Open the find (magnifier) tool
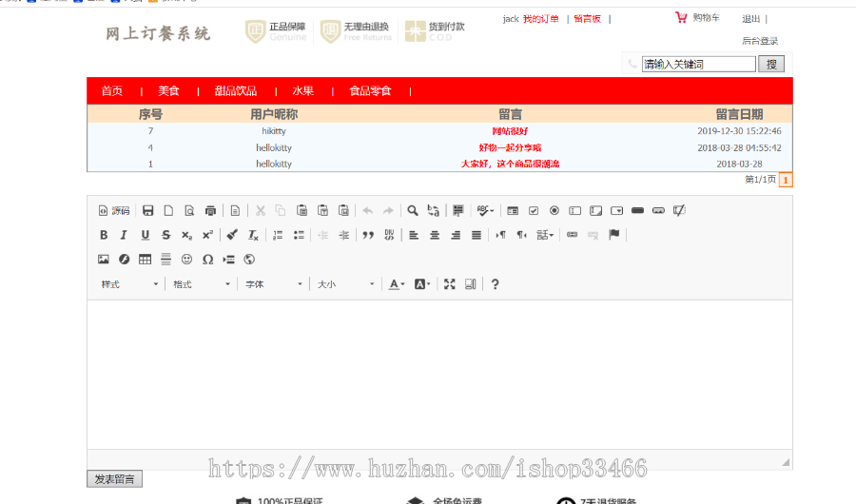Viewport: 856px width, 504px height. 413,210
